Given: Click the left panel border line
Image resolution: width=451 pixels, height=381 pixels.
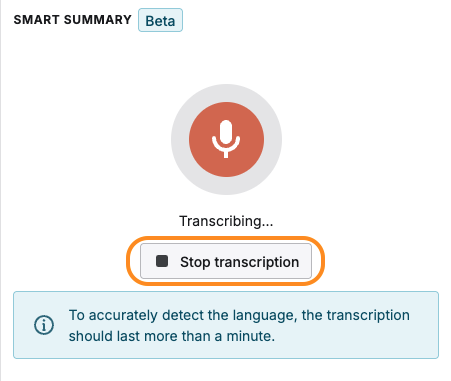Looking at the screenshot, I should click(1, 190).
